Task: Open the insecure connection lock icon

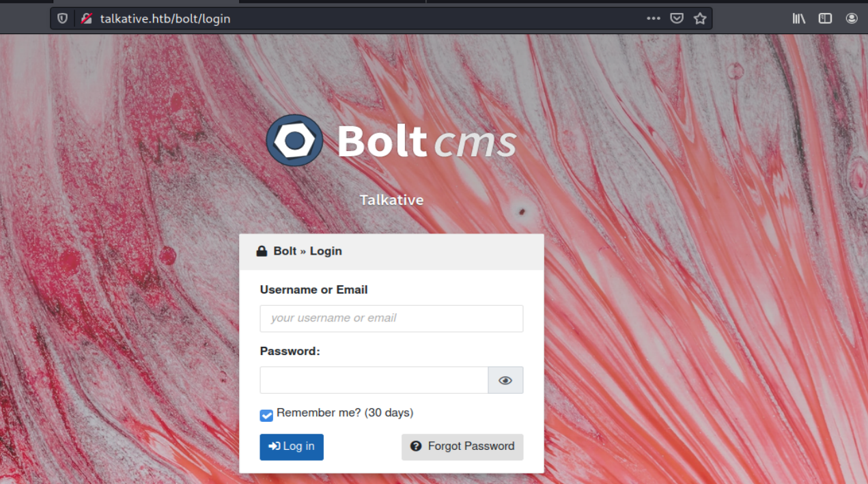Action: [86, 18]
